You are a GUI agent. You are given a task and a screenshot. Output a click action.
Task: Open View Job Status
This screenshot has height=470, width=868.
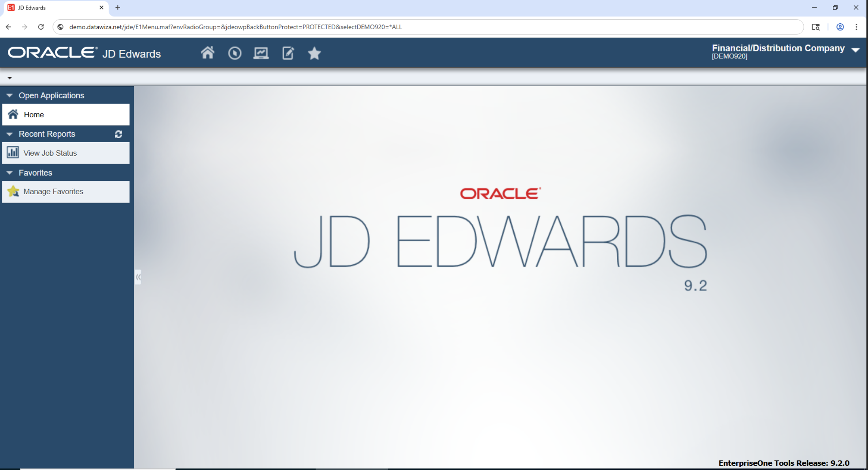point(66,153)
